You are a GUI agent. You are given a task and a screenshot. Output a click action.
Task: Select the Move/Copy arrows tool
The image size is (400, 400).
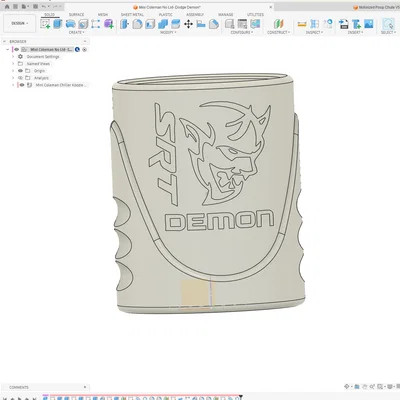point(188,24)
